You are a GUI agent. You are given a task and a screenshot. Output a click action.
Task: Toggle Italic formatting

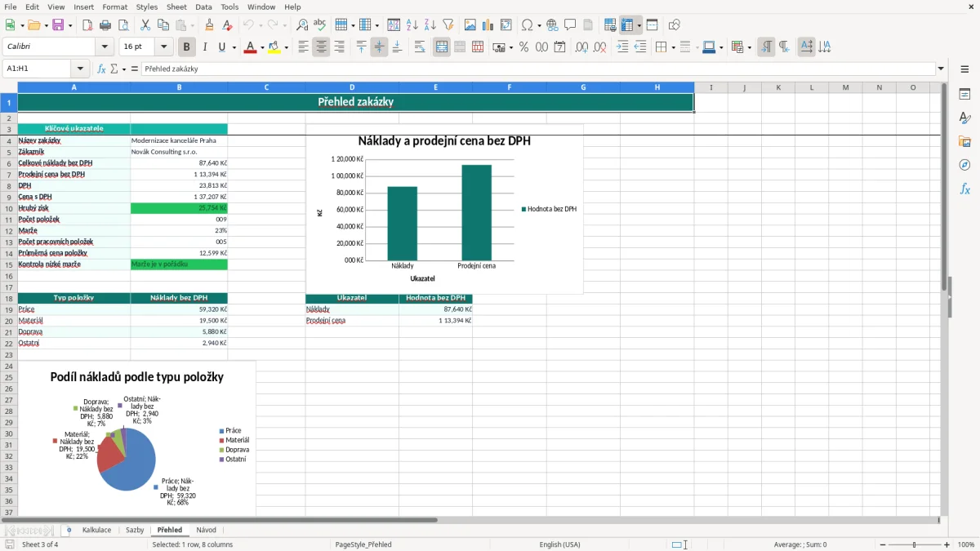(205, 47)
